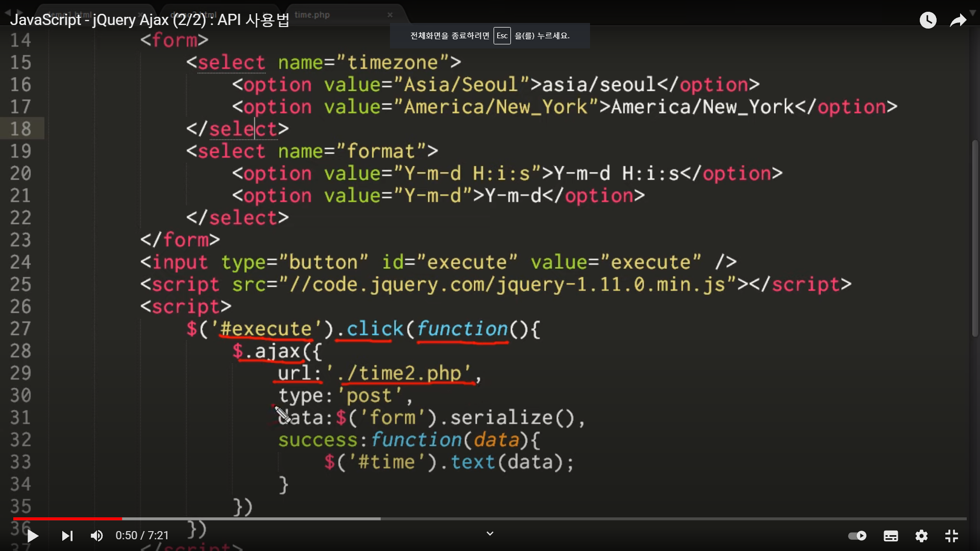Expand the chevron below the progress bar
Viewport: 980px width, 551px height.
click(x=490, y=534)
